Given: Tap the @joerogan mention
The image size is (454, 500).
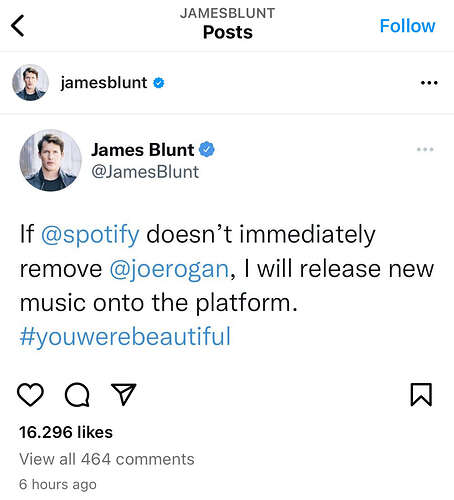Looking at the screenshot, I should coord(169,269).
